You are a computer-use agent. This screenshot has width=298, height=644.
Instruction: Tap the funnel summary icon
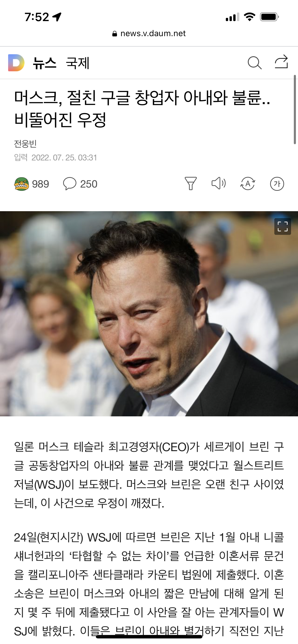[191, 184]
